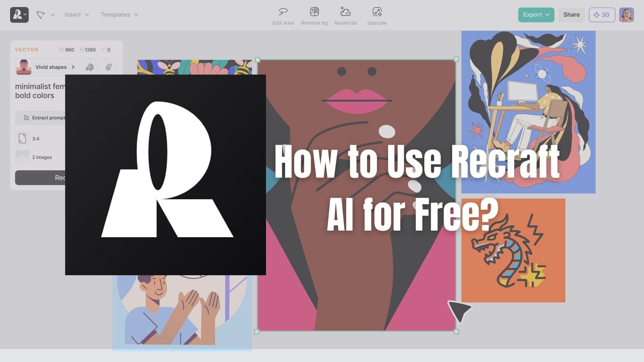Screen dimensions: 644x362
Task: Expand the selection tool chevron
Action: point(52,15)
